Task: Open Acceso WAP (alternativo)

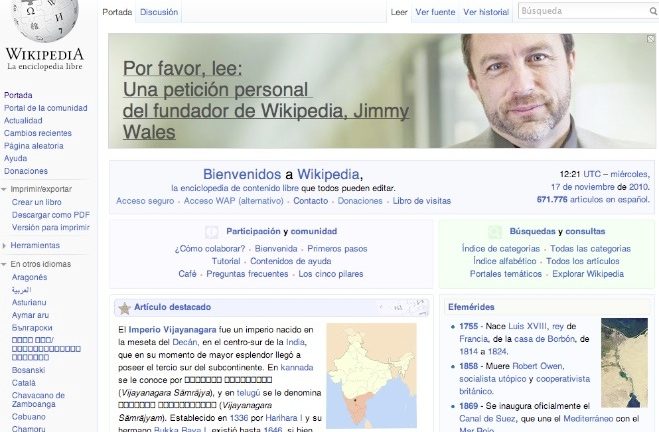Action: coord(234,201)
